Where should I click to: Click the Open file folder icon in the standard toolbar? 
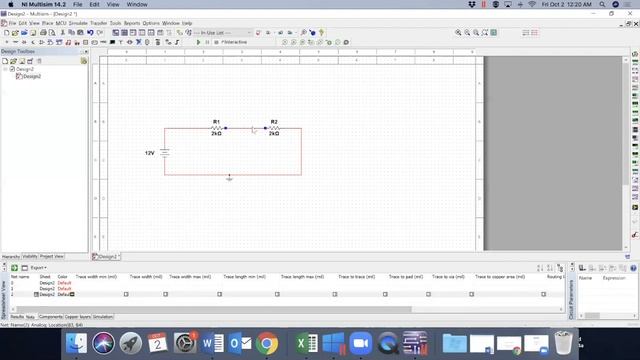tap(15, 33)
